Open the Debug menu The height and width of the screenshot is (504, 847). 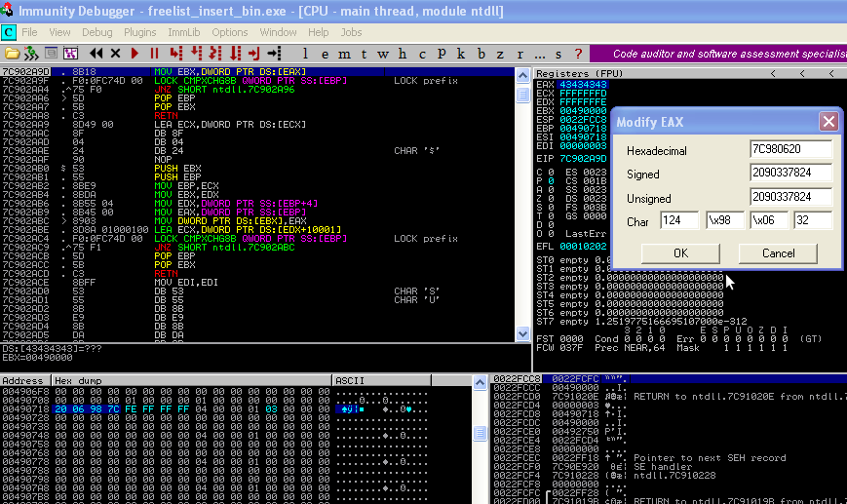97,32
